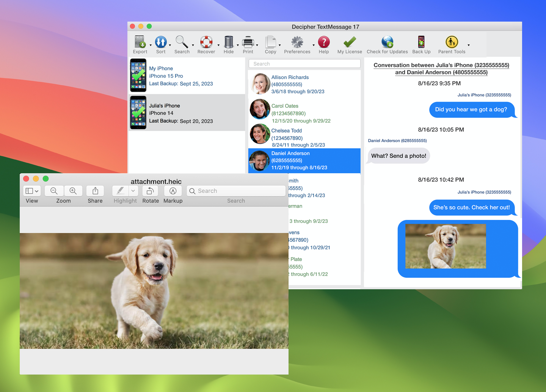Open Allison Richards conversation
This screenshot has height=392, width=546.
[304, 84]
